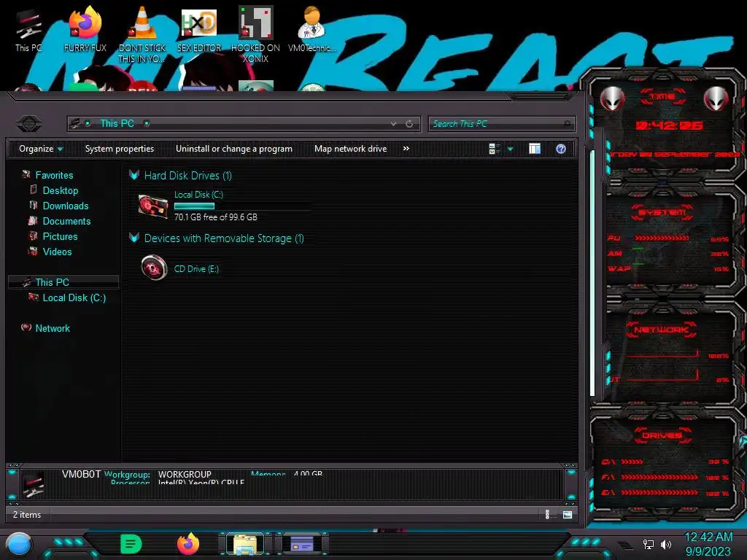Open Documents in Favorites

(66, 221)
